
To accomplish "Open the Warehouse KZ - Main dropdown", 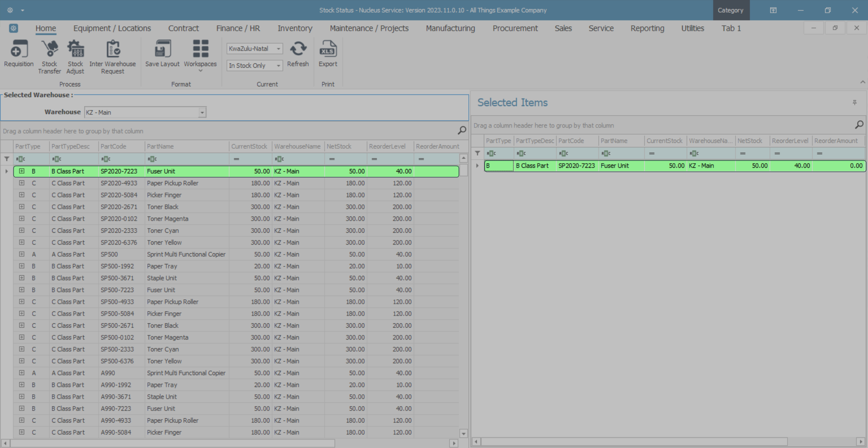I will 202,112.
